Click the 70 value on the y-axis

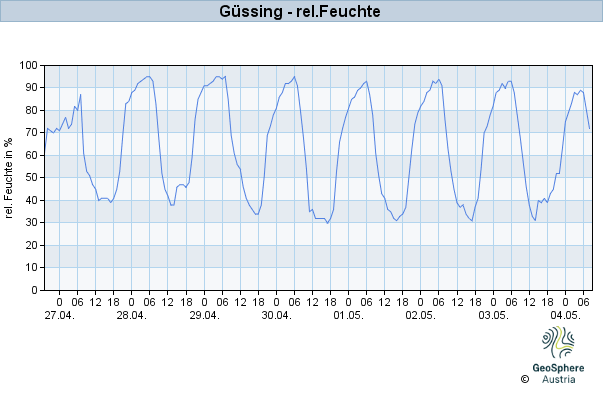pos(32,133)
